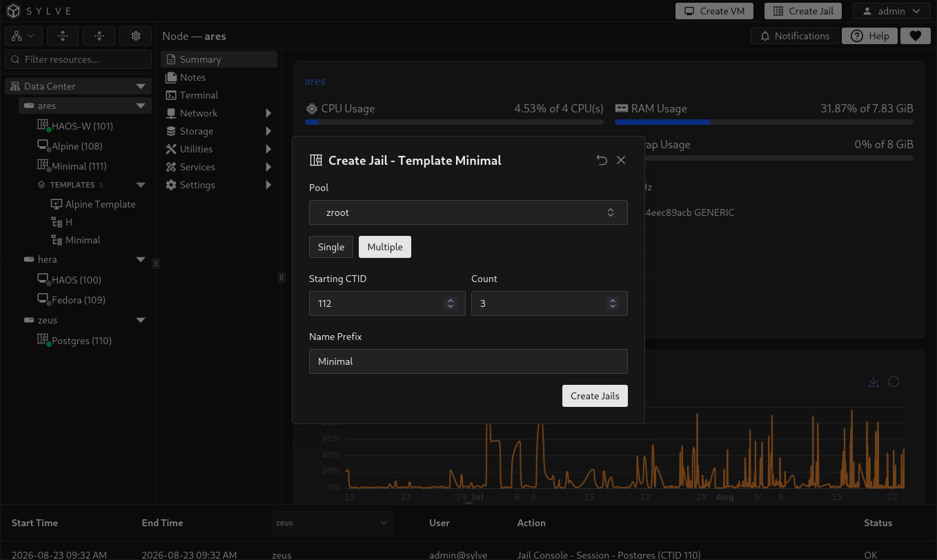Screen dimensions: 937x560
Task: Click the HAOS (100) VM icon
Action: (x=43, y=279)
